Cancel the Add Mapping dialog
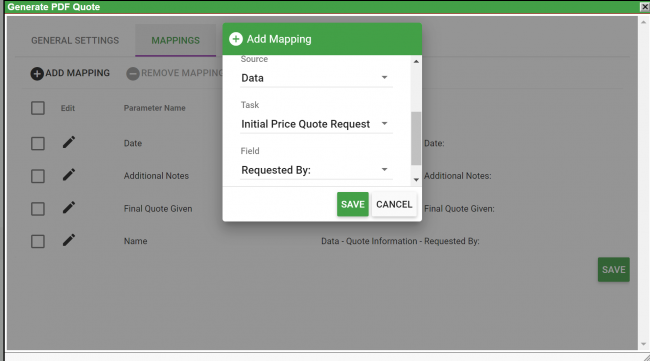Image resolution: width=650 pixels, height=361 pixels. pos(394,204)
